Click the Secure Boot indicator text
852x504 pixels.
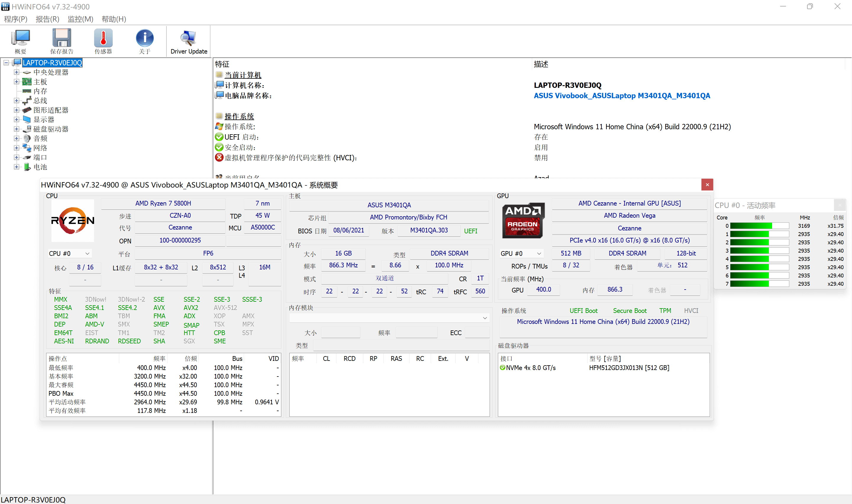tap(630, 311)
